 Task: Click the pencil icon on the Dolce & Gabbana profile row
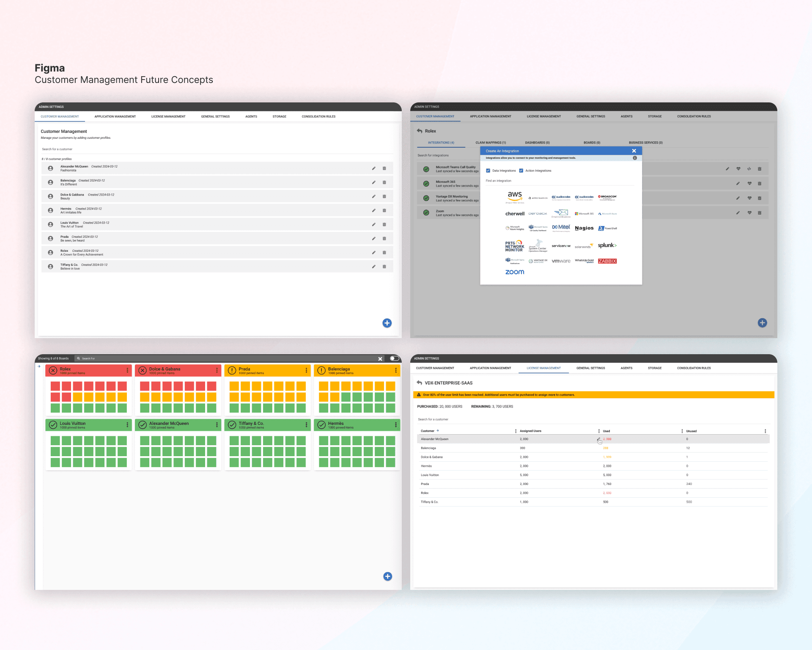click(x=374, y=196)
